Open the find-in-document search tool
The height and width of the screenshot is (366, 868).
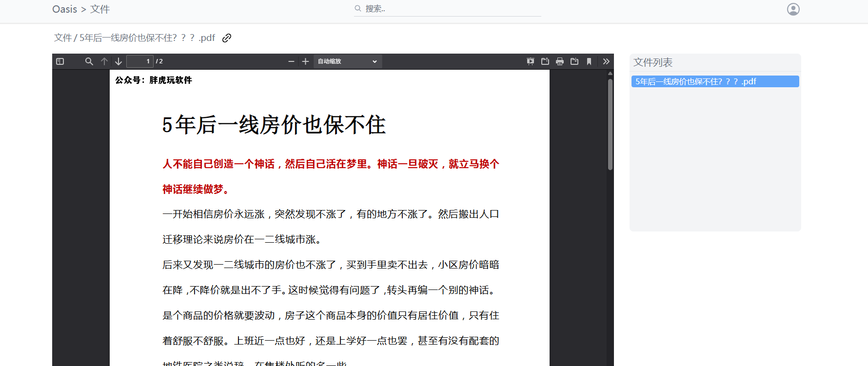click(89, 61)
